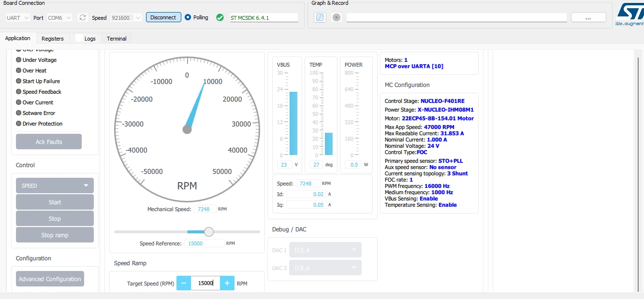The image size is (644, 299).
Task: Click the ST logo
Action: tap(629, 14)
